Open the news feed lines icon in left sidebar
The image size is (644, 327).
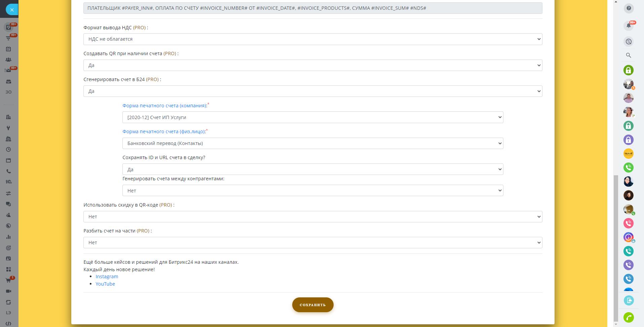[8, 38]
